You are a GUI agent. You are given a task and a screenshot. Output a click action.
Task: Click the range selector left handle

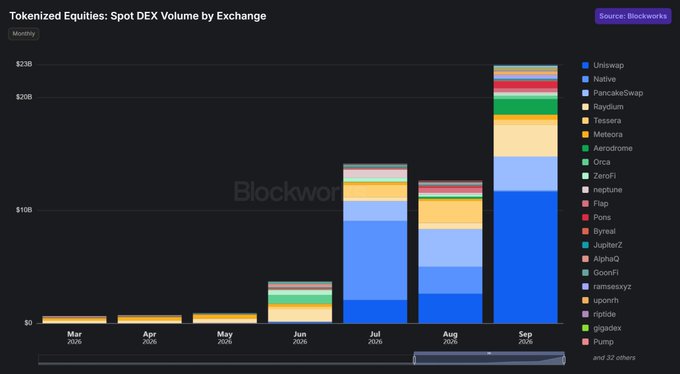pos(414,360)
